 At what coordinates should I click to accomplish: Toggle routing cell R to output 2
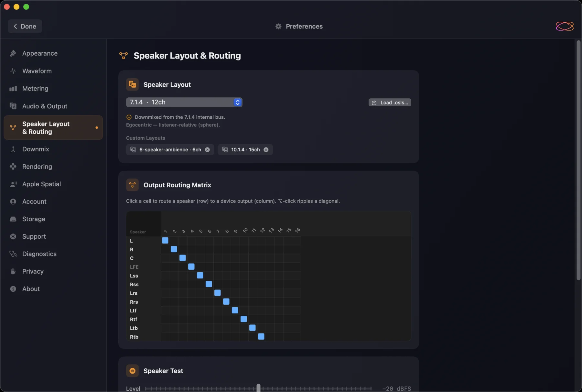pos(174,249)
